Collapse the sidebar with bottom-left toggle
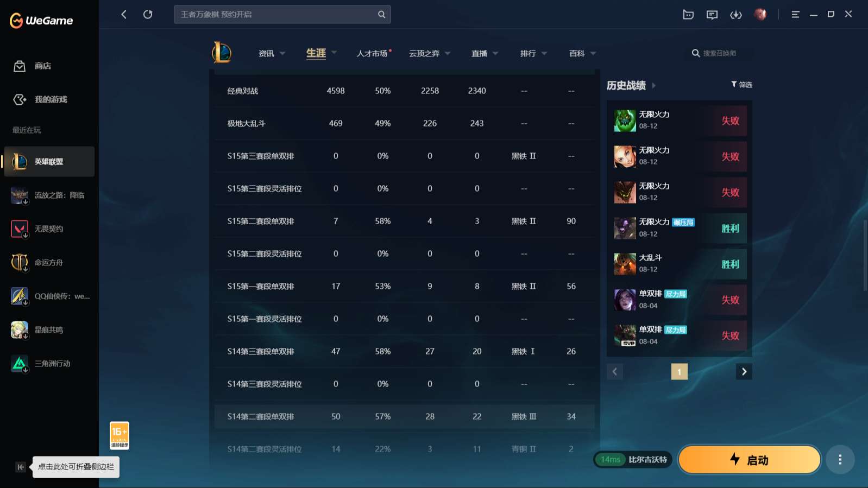Viewport: 868px width, 488px height. pos(21,467)
